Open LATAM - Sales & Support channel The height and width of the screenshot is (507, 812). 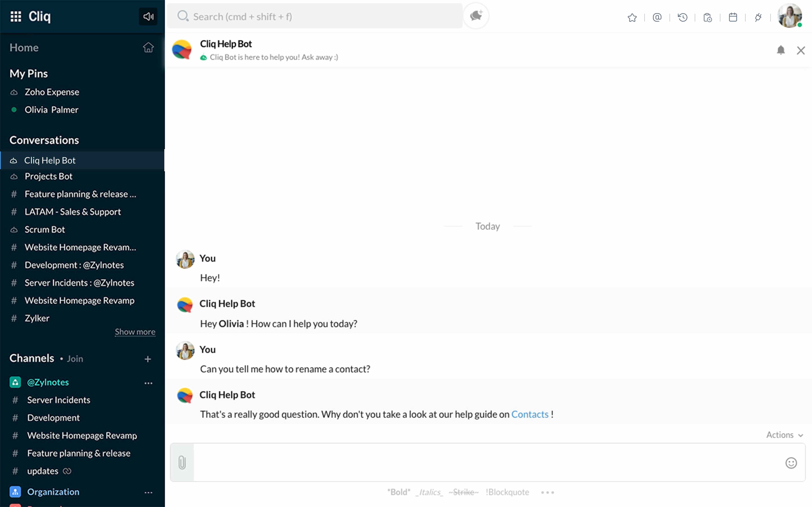[x=73, y=212]
